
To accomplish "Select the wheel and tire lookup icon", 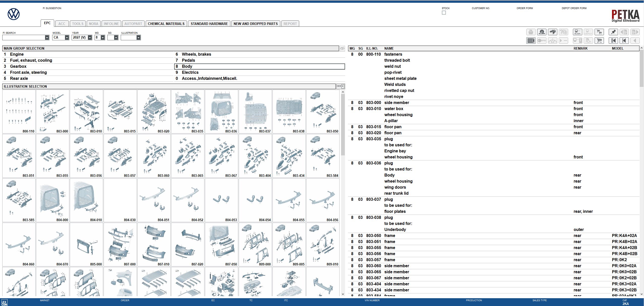I will coord(542,32).
